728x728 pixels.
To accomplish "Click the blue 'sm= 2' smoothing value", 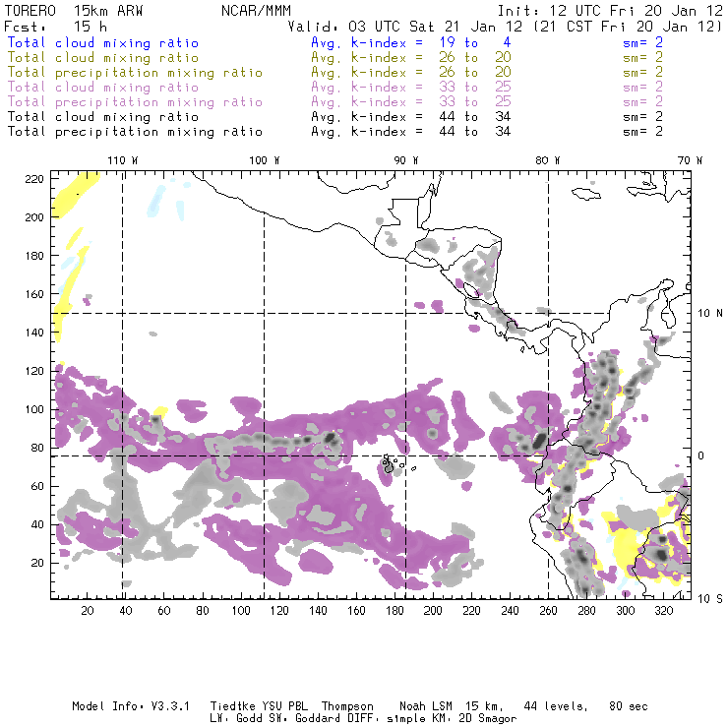I will [x=642, y=43].
